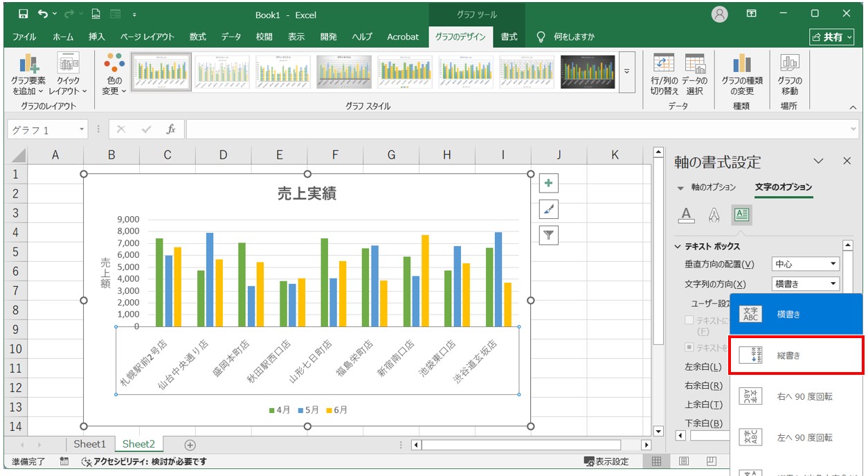Viewport: 868px width, 476px height.
Task: Choose 左へ 90 度回転 option
Action: [797, 437]
